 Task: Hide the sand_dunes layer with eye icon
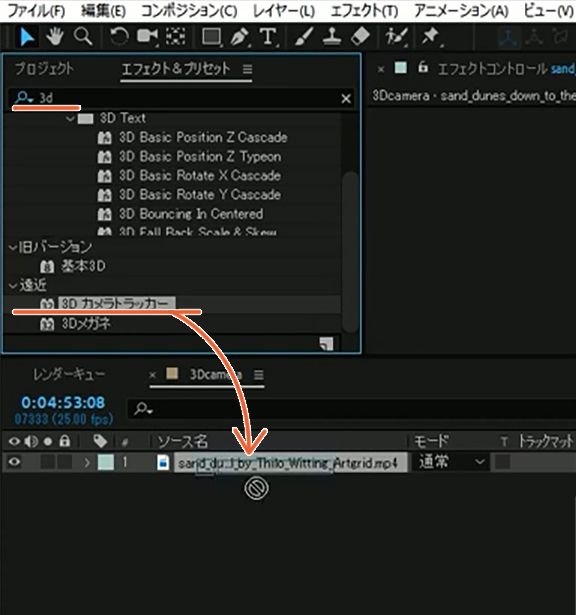click(x=14, y=462)
